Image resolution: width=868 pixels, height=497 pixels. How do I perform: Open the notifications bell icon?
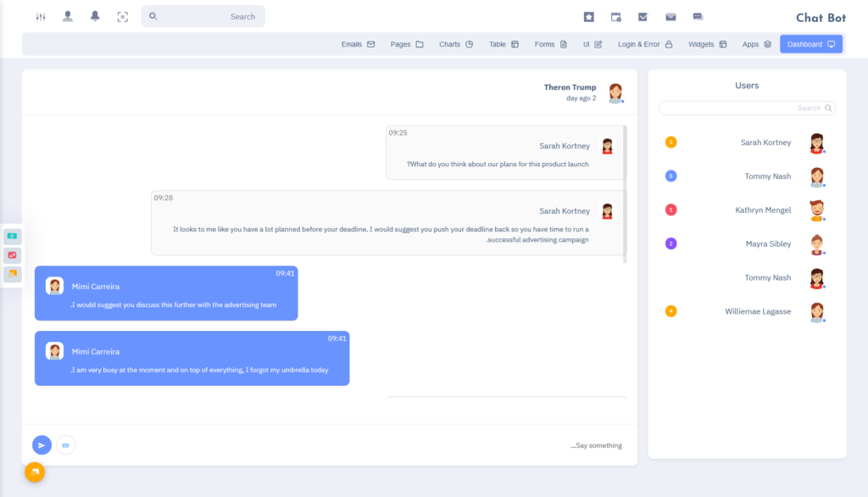coord(94,16)
